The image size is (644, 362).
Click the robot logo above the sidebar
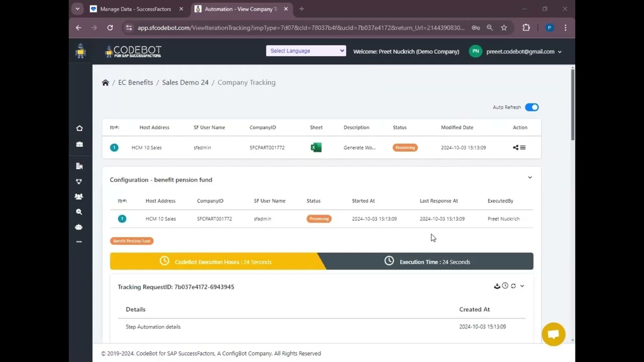[80, 51]
